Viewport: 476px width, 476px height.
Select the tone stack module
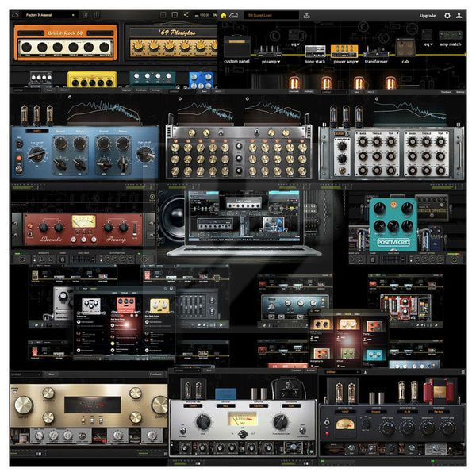tap(315, 52)
